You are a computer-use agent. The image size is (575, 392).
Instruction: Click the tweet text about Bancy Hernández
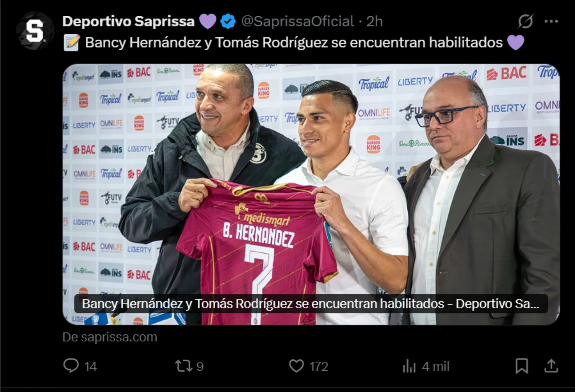click(293, 43)
